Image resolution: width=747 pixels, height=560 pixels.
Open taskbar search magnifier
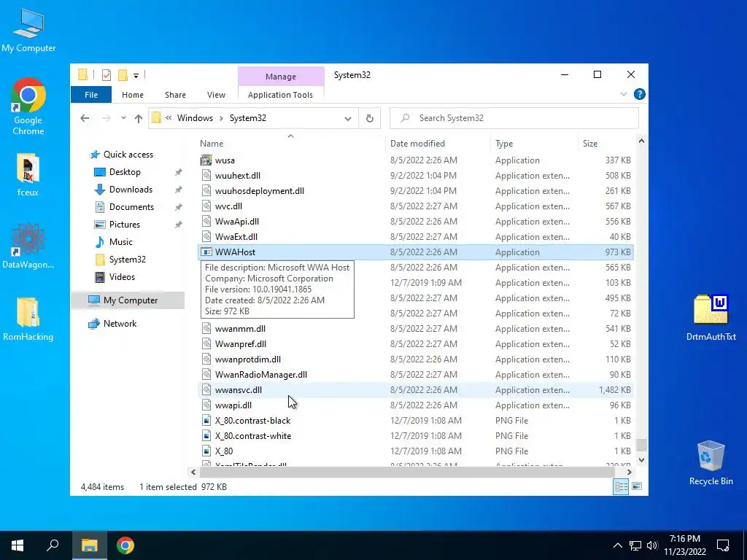[53, 545]
